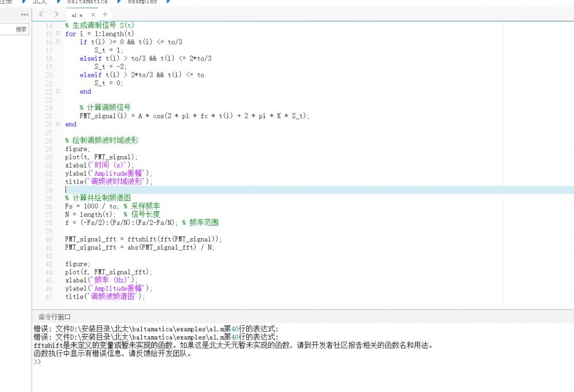
Task: Go forward with the right arrow button
Action: pos(56,14)
